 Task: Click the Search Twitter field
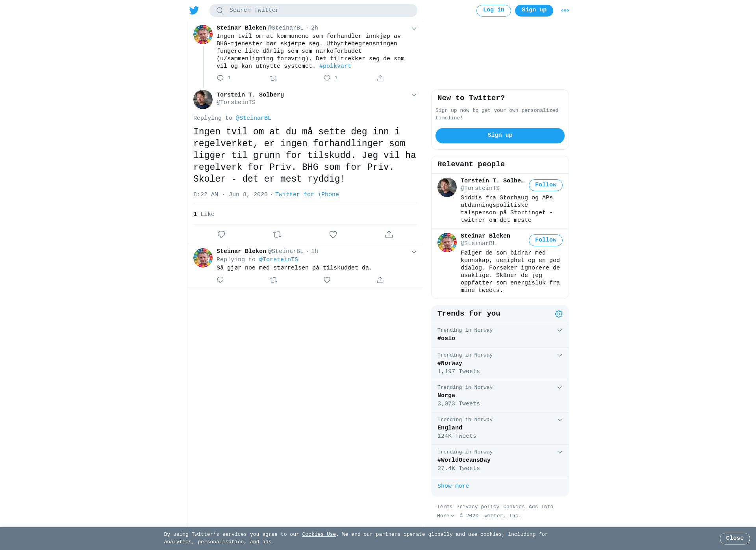pyautogui.click(x=313, y=11)
